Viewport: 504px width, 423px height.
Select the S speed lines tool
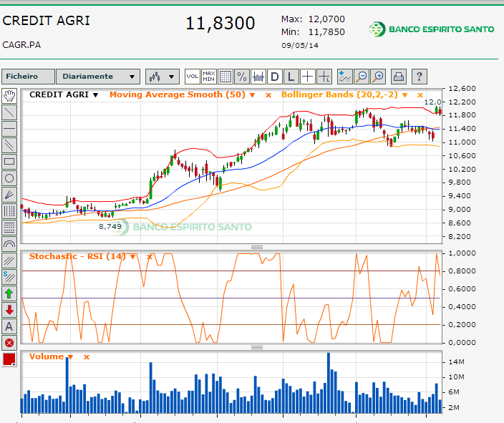(x=9, y=277)
